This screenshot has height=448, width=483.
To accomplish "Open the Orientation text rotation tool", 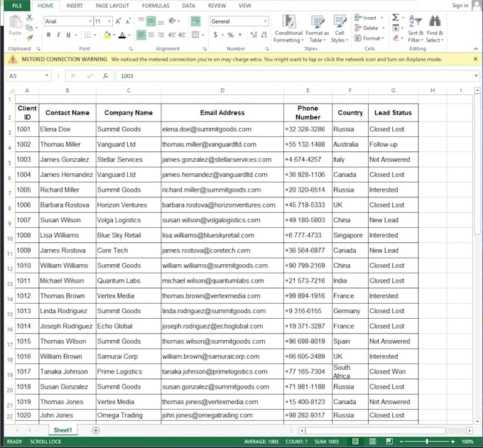I will (x=173, y=21).
